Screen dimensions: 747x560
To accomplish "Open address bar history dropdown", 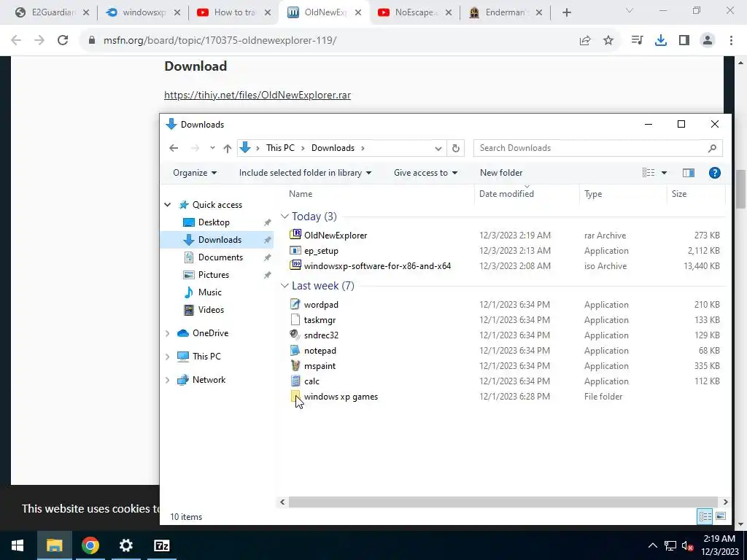I will (438, 148).
